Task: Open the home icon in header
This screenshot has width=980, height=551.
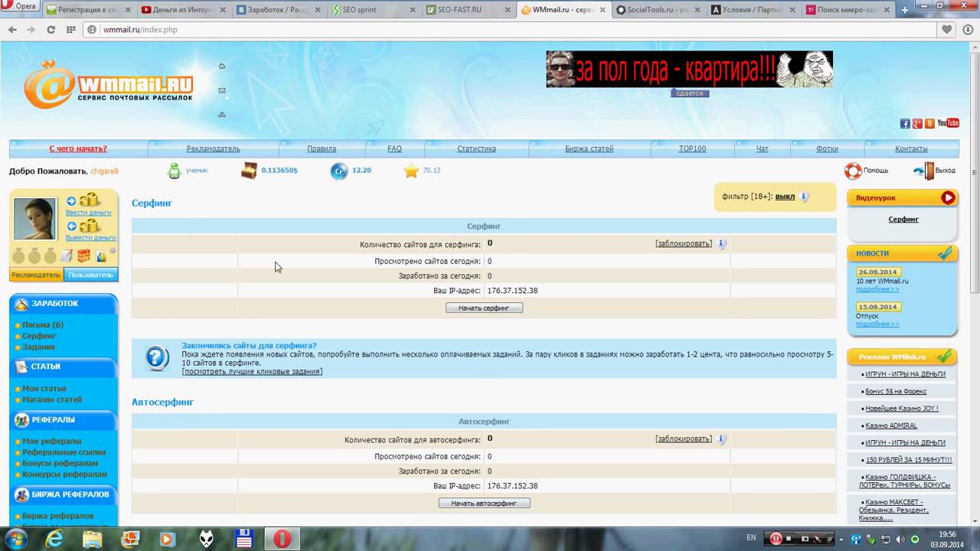Action: [x=222, y=66]
